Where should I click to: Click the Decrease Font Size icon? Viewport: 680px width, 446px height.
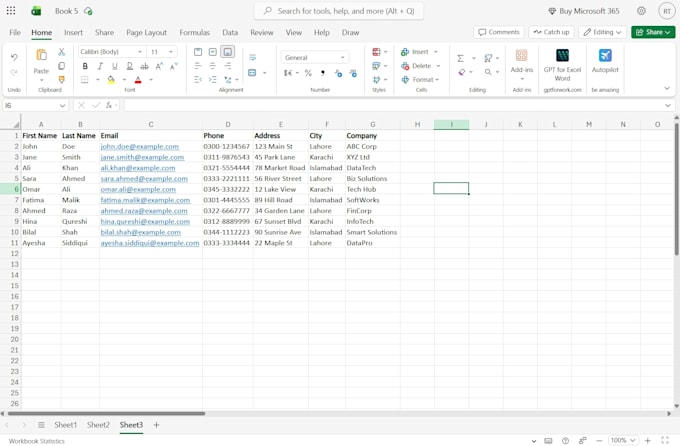pos(174,66)
